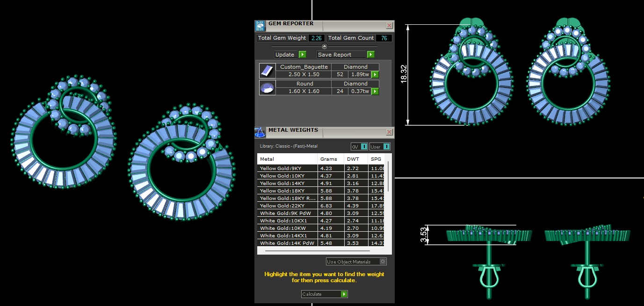
Task: Select the Yellow Gold:22KY row
Action: 322,206
